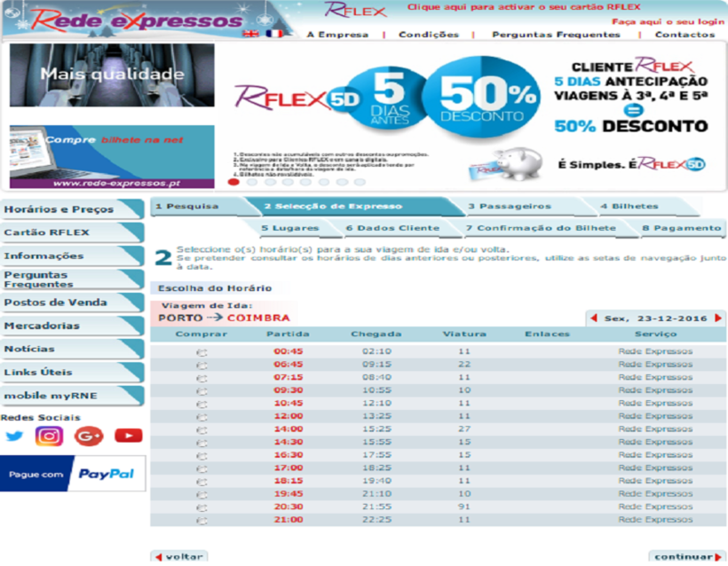Click the Google Plus icon
728x566 pixels.
tap(89, 436)
